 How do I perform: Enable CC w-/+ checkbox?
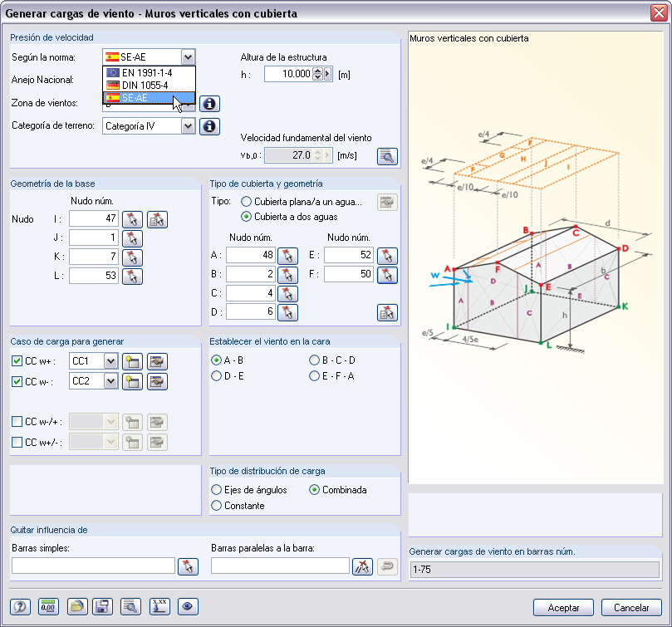coord(17,422)
